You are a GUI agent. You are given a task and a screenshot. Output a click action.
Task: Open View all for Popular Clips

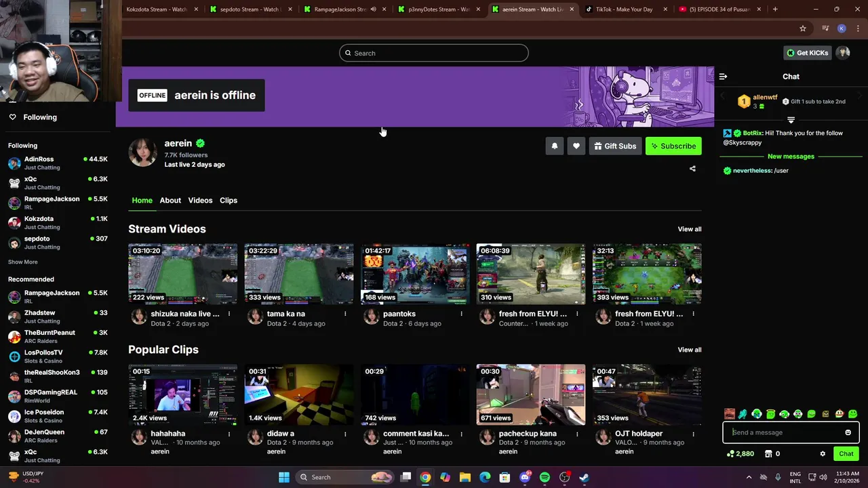(690, 350)
